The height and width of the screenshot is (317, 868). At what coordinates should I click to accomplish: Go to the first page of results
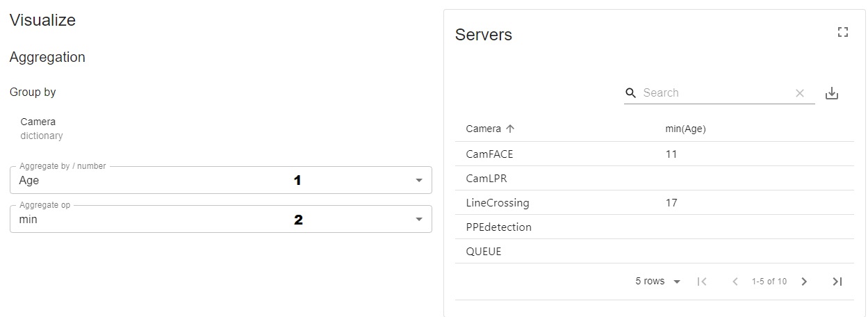[702, 282]
